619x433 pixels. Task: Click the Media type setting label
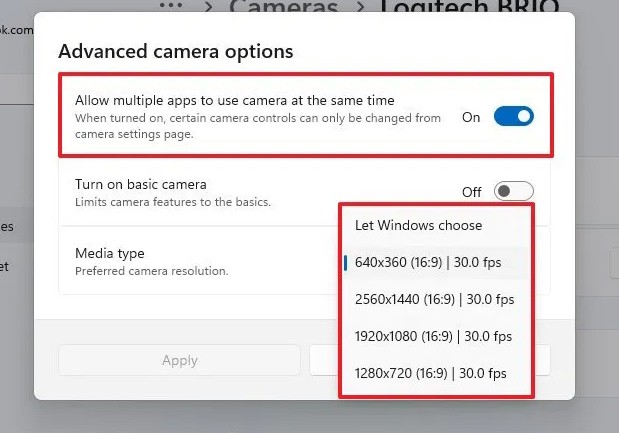pyautogui.click(x=110, y=253)
